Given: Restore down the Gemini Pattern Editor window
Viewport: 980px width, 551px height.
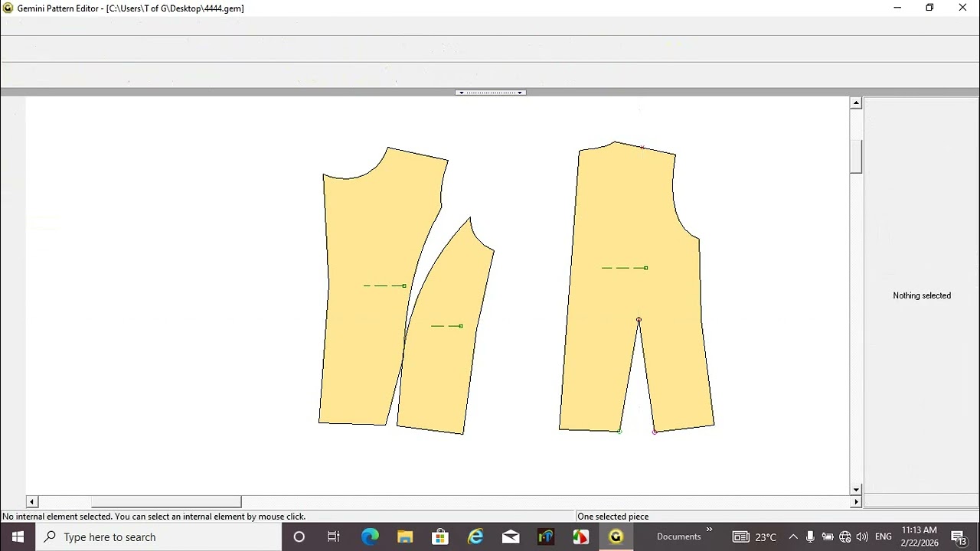Looking at the screenshot, I should tap(929, 8).
